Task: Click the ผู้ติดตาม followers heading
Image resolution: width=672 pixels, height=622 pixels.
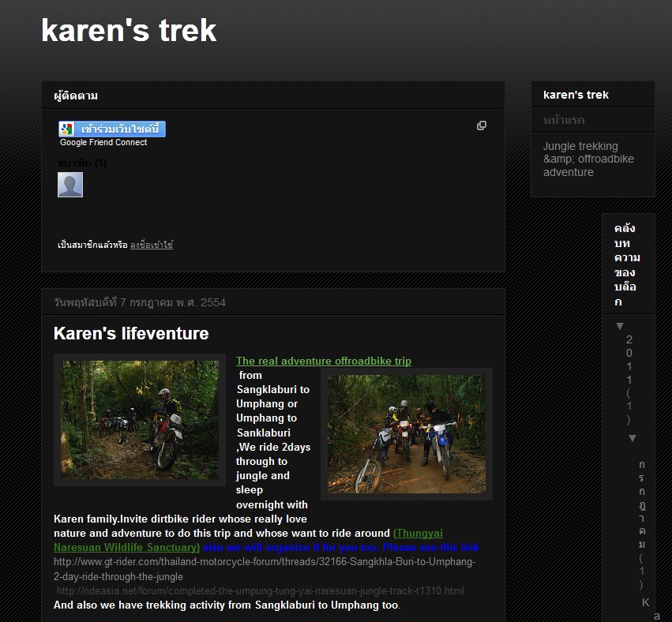Action: click(76, 96)
